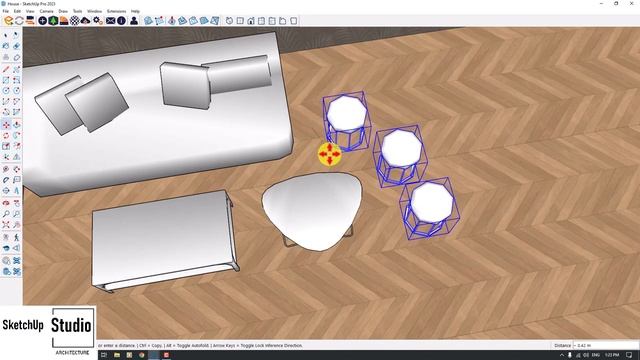Open File Explorer on the taskbar

pos(117,355)
